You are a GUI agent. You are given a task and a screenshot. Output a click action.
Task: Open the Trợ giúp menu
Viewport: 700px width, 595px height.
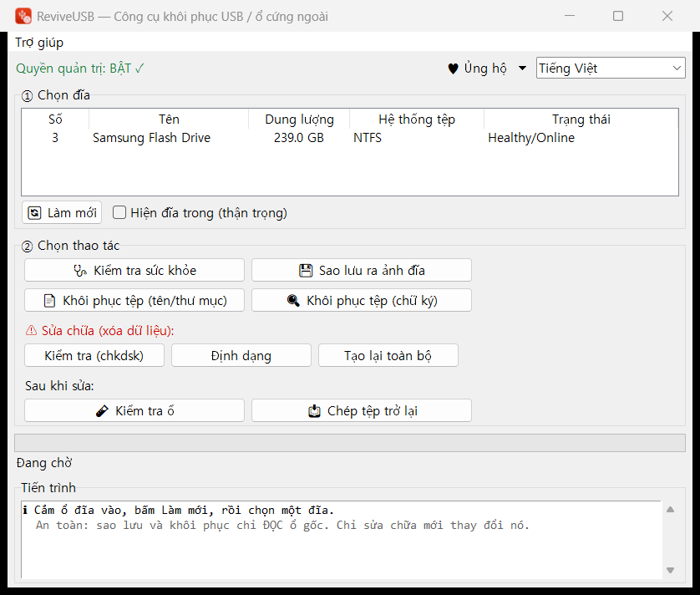39,43
